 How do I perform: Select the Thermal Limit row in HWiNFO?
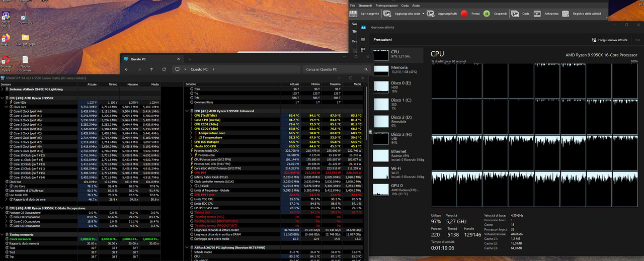(274, 212)
